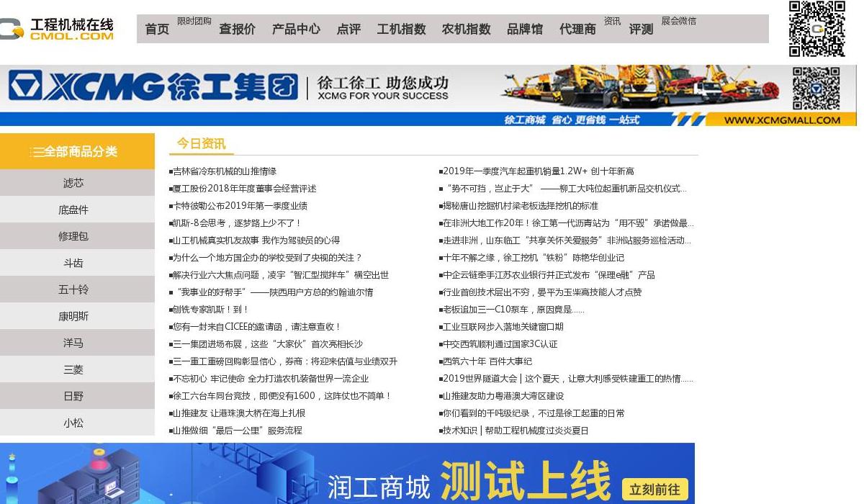The image size is (864, 504).
Task: Open article 势不可挡，岂止于大 柳工大吨位起重机
Action: [563, 189]
